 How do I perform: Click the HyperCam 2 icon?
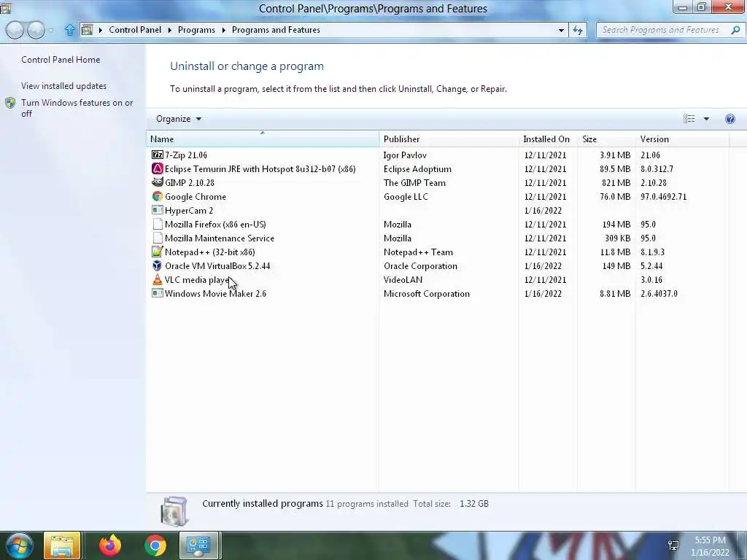point(158,210)
